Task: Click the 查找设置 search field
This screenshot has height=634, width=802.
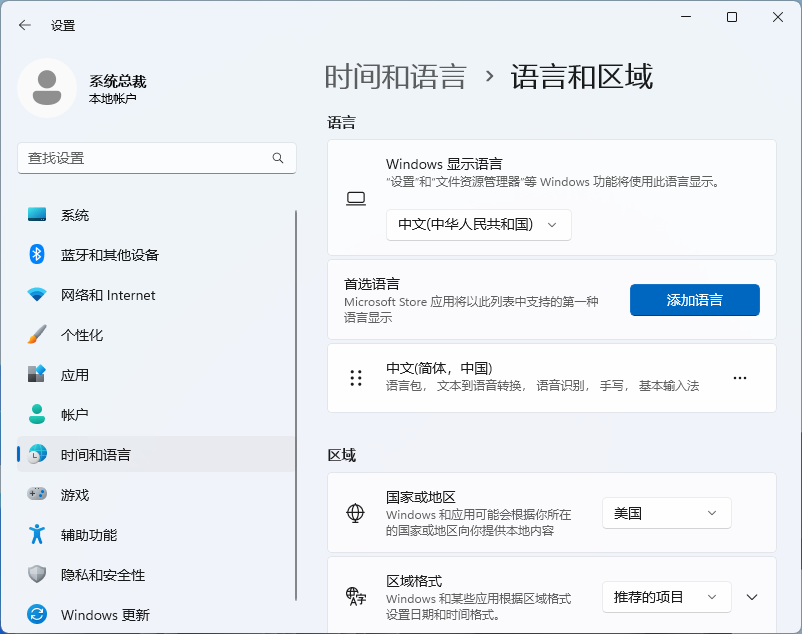Action: point(156,158)
